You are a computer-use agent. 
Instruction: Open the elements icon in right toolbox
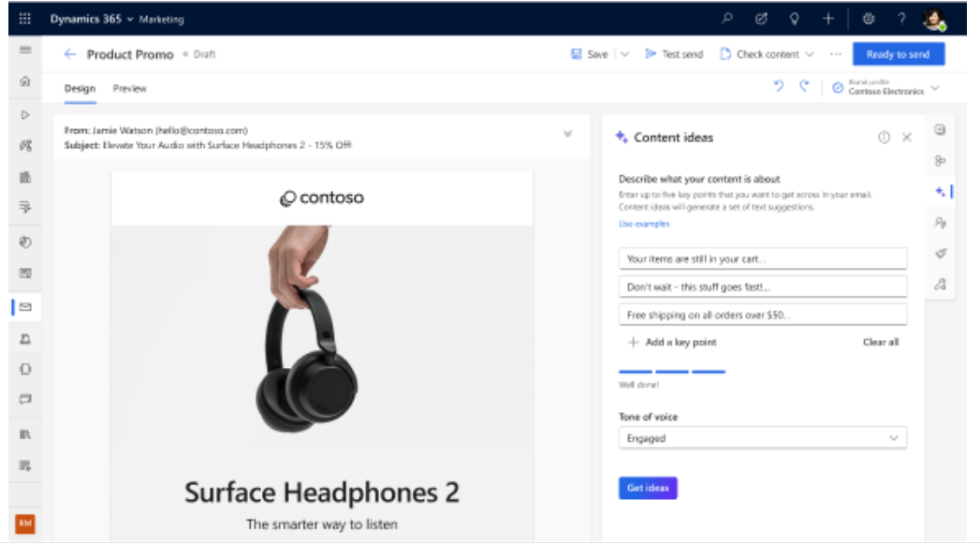point(940,161)
